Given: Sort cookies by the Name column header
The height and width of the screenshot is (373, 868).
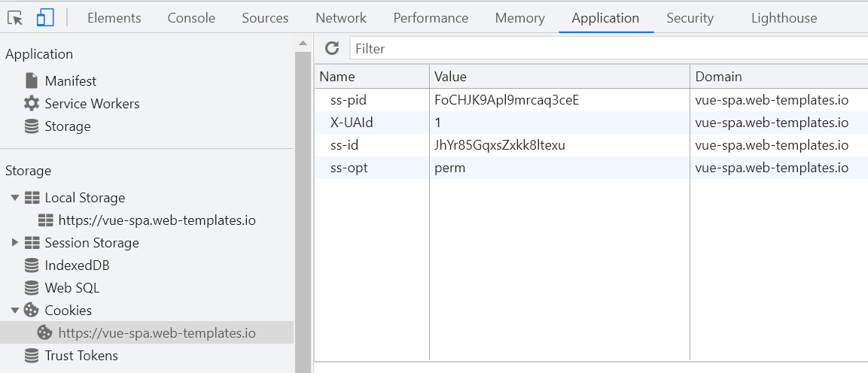Looking at the screenshot, I should 371,76.
